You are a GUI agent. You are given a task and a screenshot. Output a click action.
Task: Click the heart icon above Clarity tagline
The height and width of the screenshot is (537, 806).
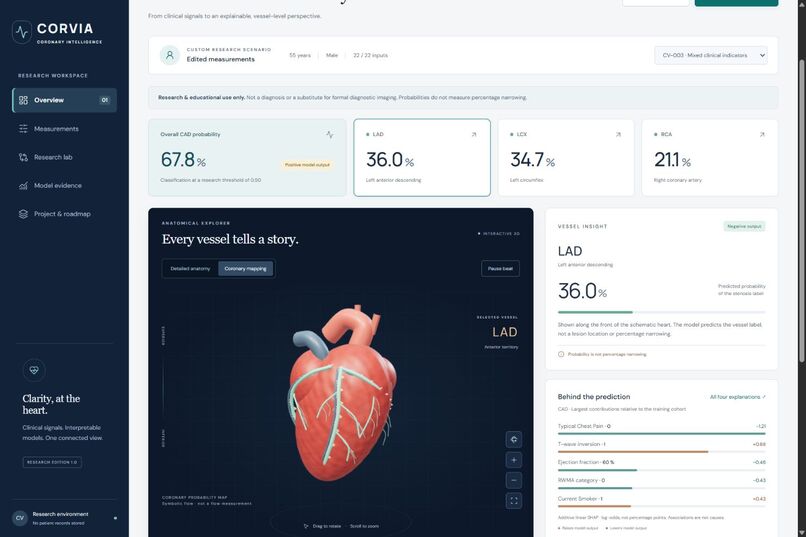point(34,370)
